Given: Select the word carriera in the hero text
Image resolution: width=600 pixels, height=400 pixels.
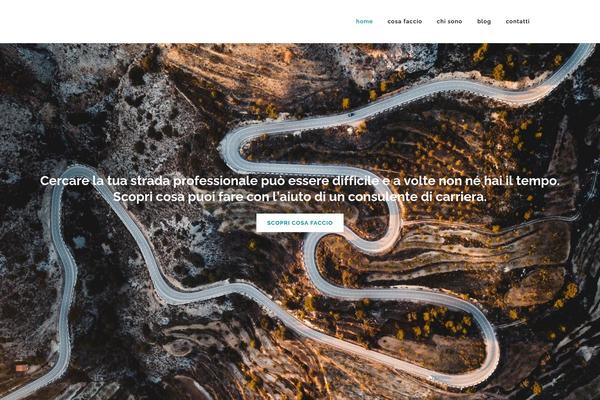Looking at the screenshot, I should tap(459, 197).
